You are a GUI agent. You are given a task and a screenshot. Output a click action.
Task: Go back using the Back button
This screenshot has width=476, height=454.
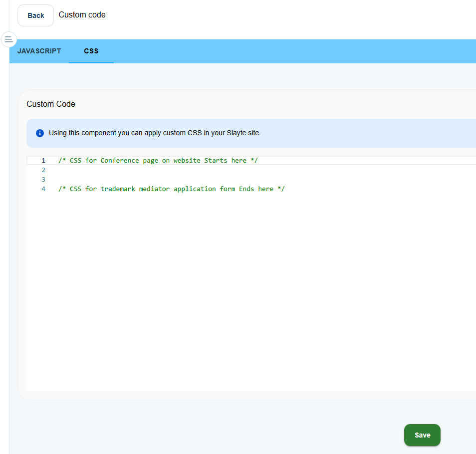pyautogui.click(x=35, y=15)
